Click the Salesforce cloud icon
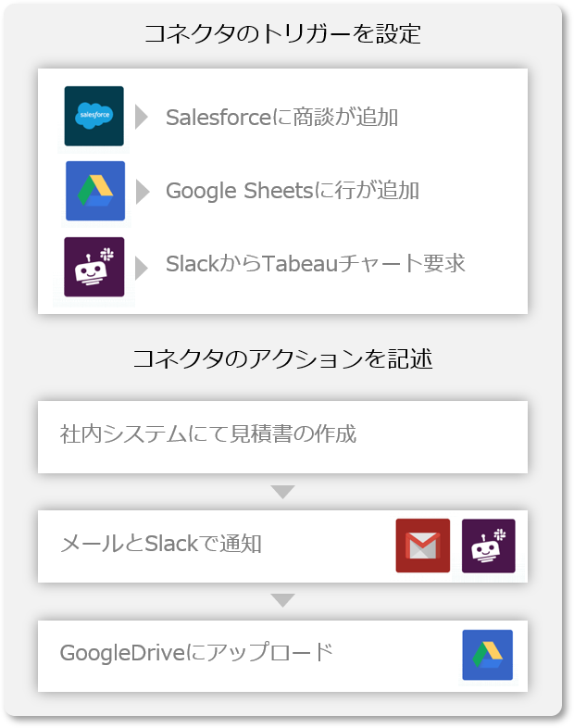Image resolution: width=574 pixels, height=728 pixels. (94, 116)
